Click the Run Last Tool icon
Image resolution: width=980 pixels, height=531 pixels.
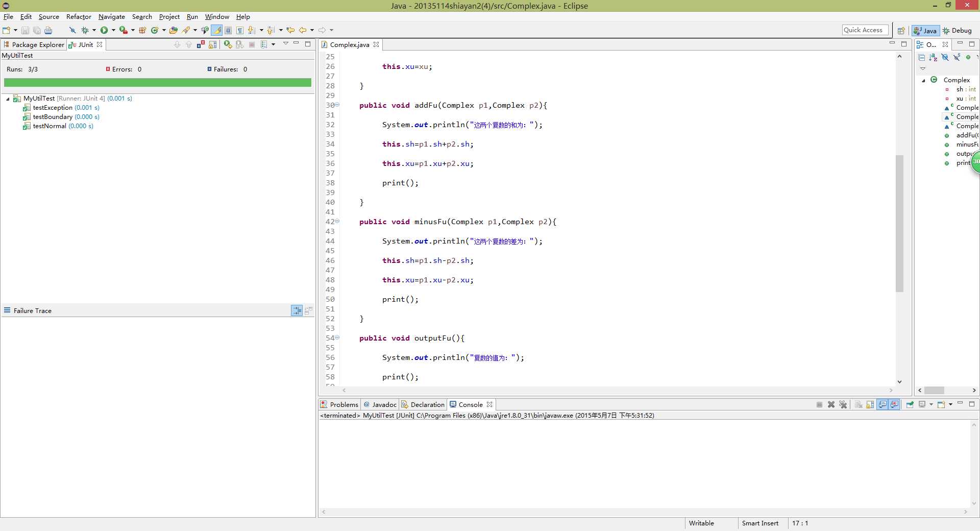(x=123, y=30)
